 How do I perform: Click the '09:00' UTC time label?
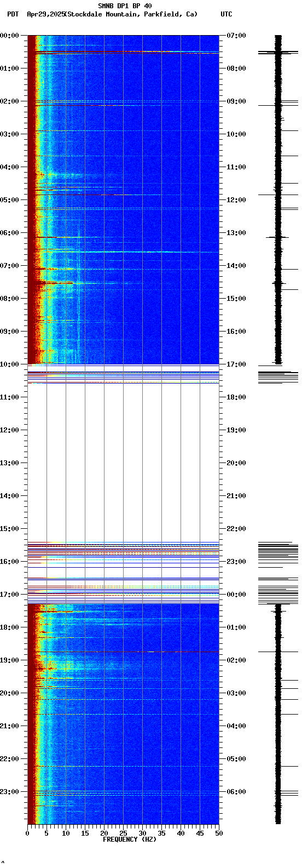[x=236, y=101]
